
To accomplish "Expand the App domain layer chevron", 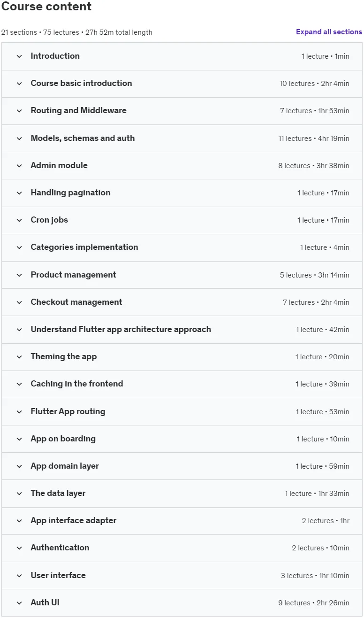I will [x=19, y=466].
